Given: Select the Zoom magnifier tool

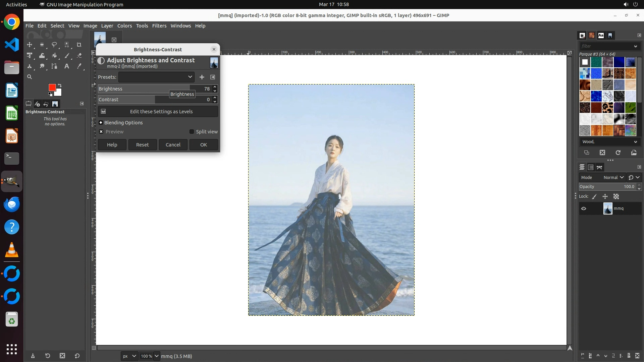Looking at the screenshot, I should [30, 77].
